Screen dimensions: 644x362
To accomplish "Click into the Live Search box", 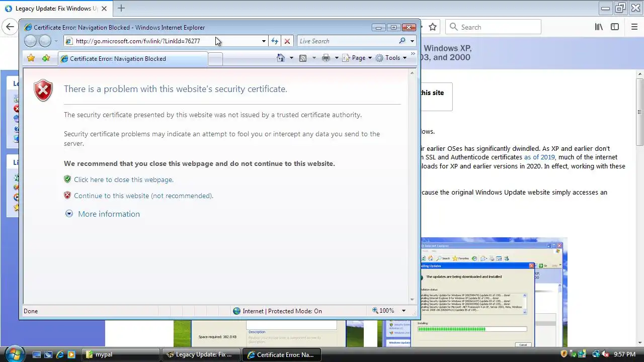I will tap(347, 41).
